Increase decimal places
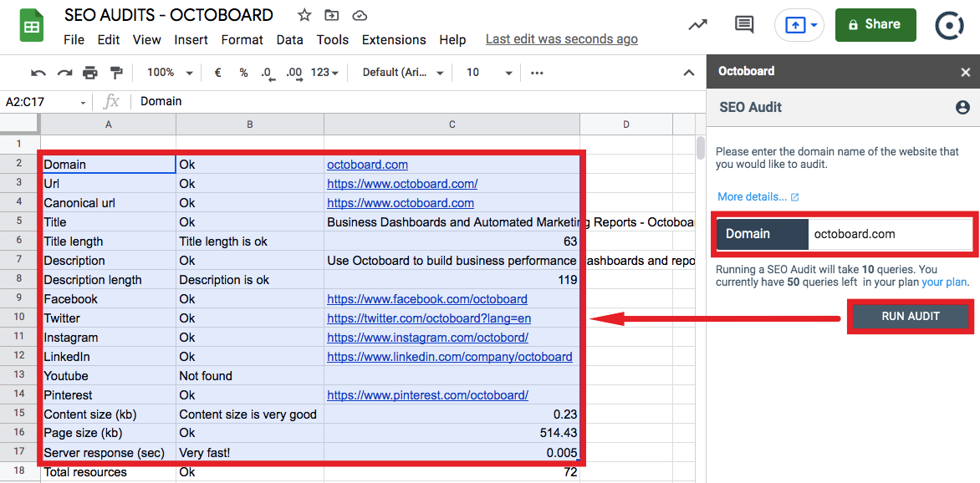Screen dimensions: 980x483 294,73
